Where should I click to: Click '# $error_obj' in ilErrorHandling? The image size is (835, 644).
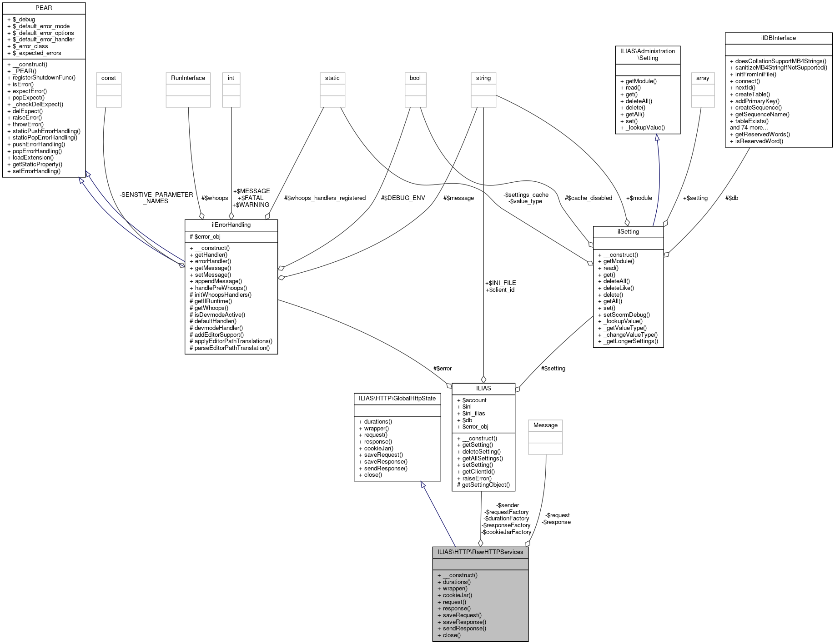[x=205, y=237]
